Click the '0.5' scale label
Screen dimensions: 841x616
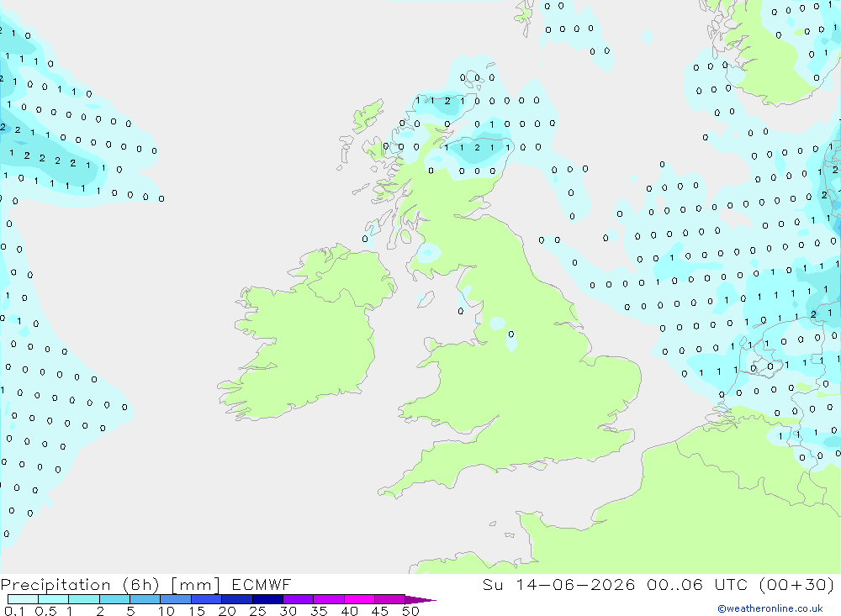click(45, 611)
